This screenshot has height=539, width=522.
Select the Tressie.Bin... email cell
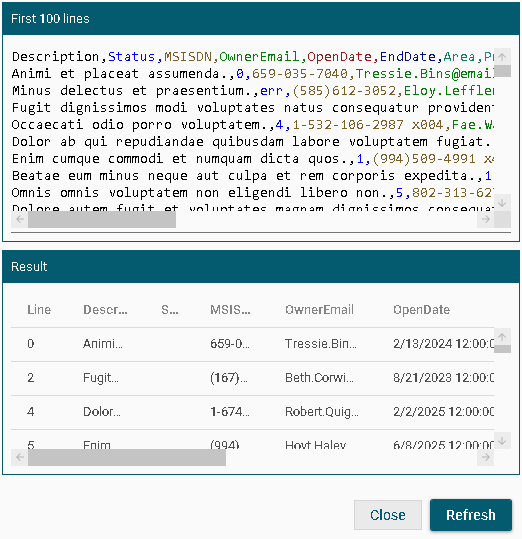[x=321, y=344]
